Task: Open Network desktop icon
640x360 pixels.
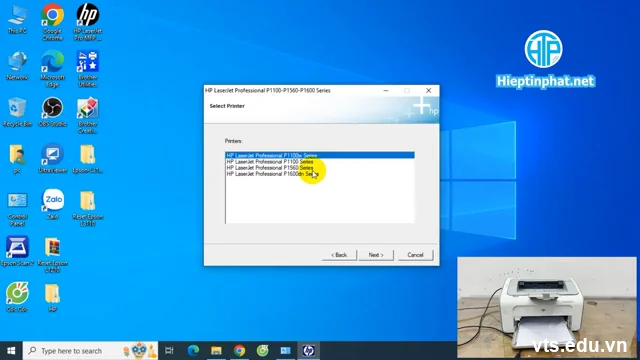Action: coord(17,65)
